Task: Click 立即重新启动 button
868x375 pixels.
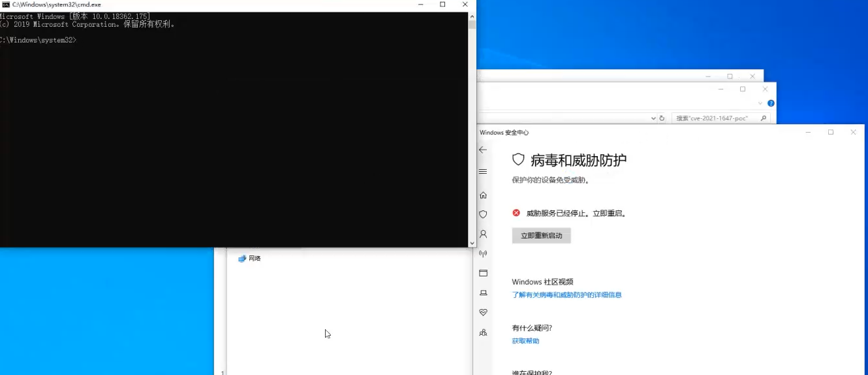Action: [x=542, y=235]
